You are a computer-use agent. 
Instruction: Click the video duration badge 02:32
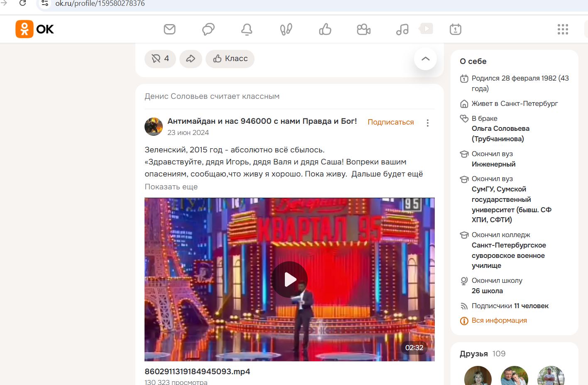click(414, 348)
